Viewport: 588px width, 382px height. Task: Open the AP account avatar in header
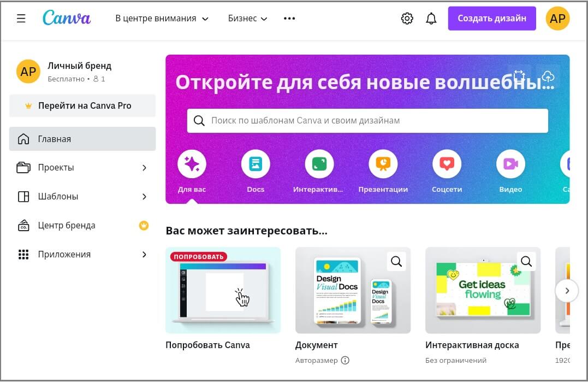click(557, 19)
